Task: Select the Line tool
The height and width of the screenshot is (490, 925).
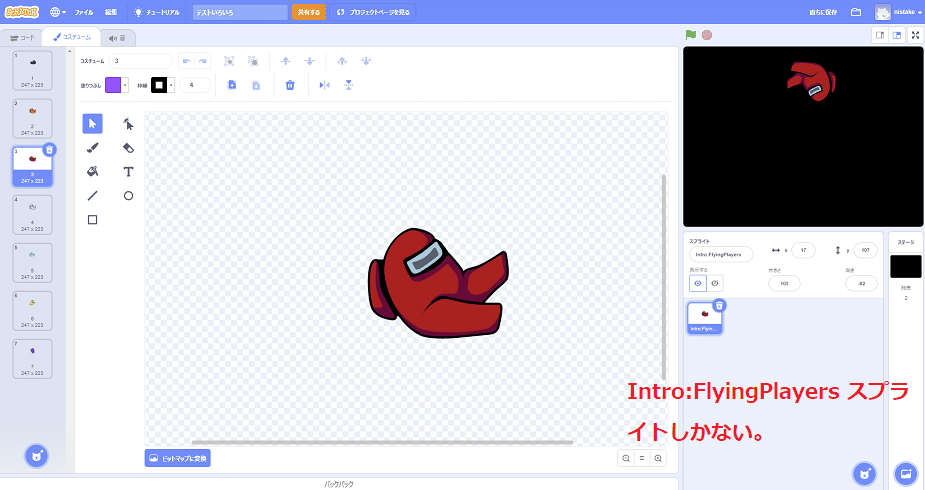Action: click(x=93, y=196)
